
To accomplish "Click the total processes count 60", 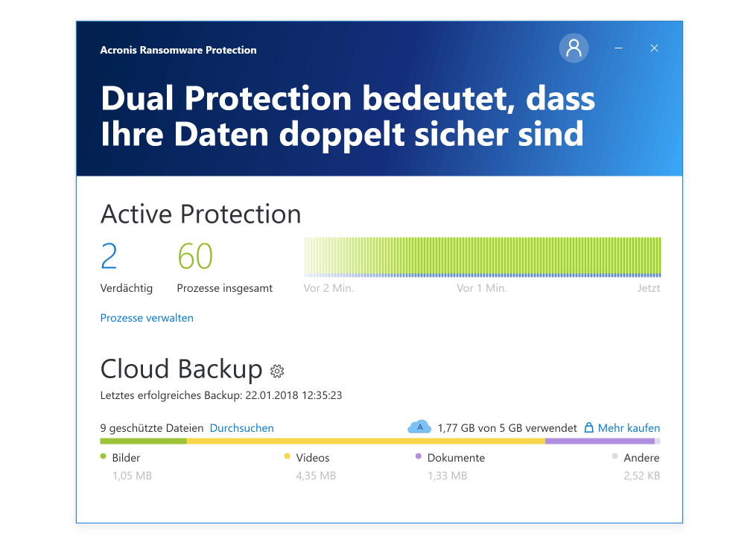I will (195, 256).
